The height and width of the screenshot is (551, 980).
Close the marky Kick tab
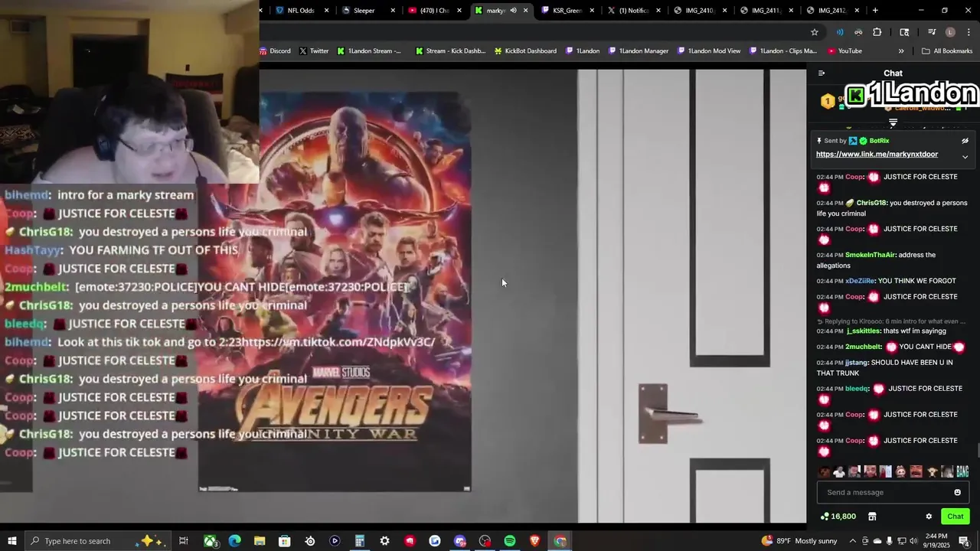point(525,11)
